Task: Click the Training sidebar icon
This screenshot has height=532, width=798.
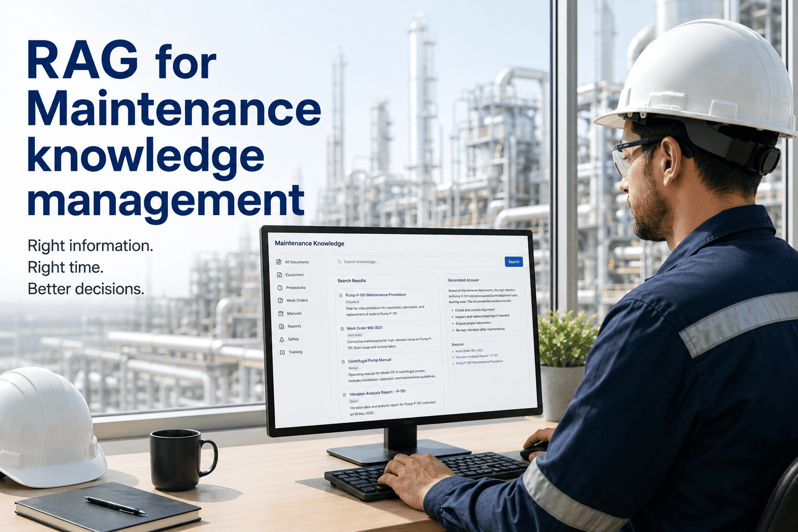Action: (x=283, y=352)
